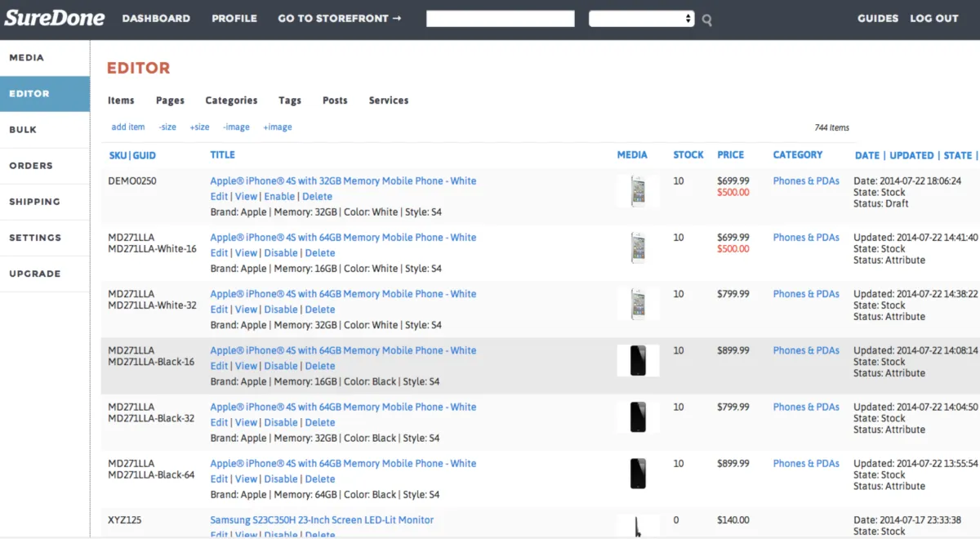This screenshot has width=980, height=539.
Task: Open the Samsung S23C350H monitor title
Action: [x=322, y=520]
